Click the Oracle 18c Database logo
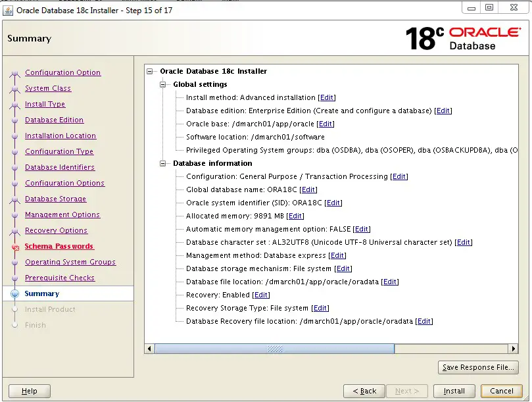This screenshot has height=402, width=532. tap(463, 38)
